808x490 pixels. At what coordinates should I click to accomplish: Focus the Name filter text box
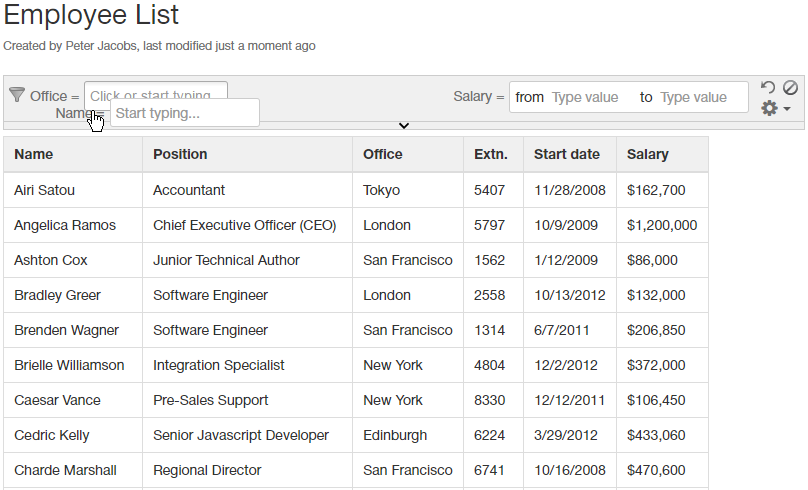point(185,113)
